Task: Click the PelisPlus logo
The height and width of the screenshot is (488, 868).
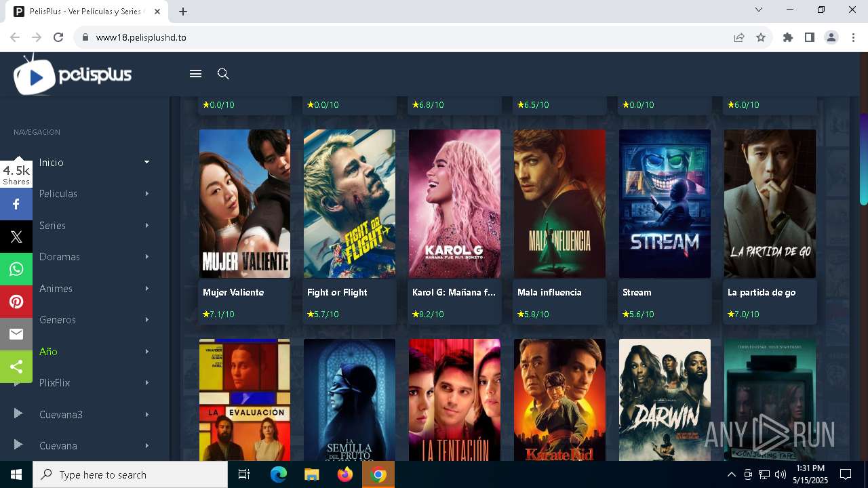Action: click(x=73, y=75)
